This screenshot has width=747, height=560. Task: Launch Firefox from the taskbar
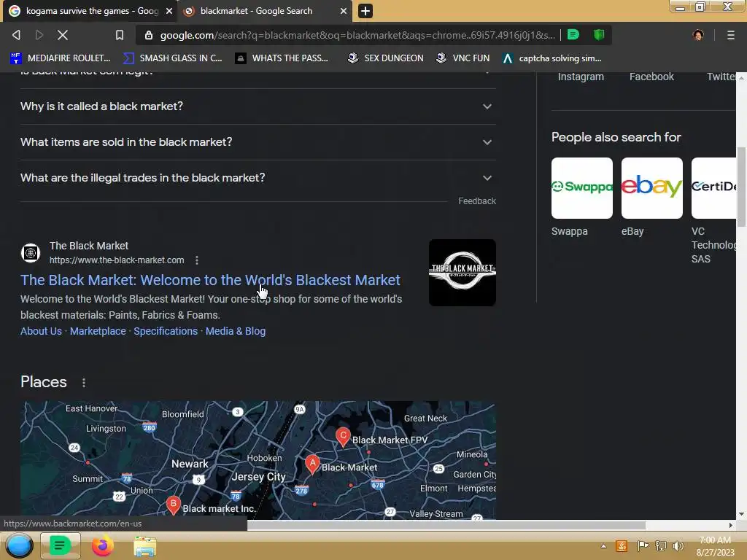pos(102,545)
